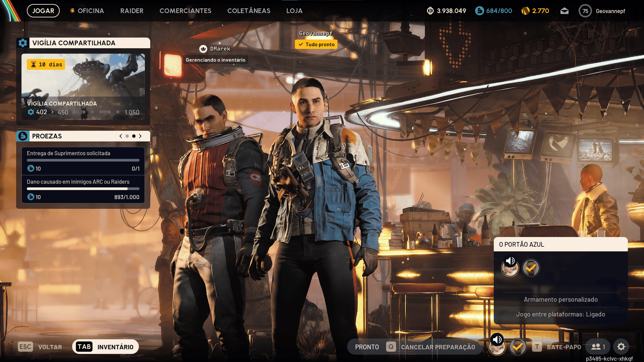Click the Geovannepf name above the character
644x362 pixels.
pyautogui.click(x=316, y=34)
